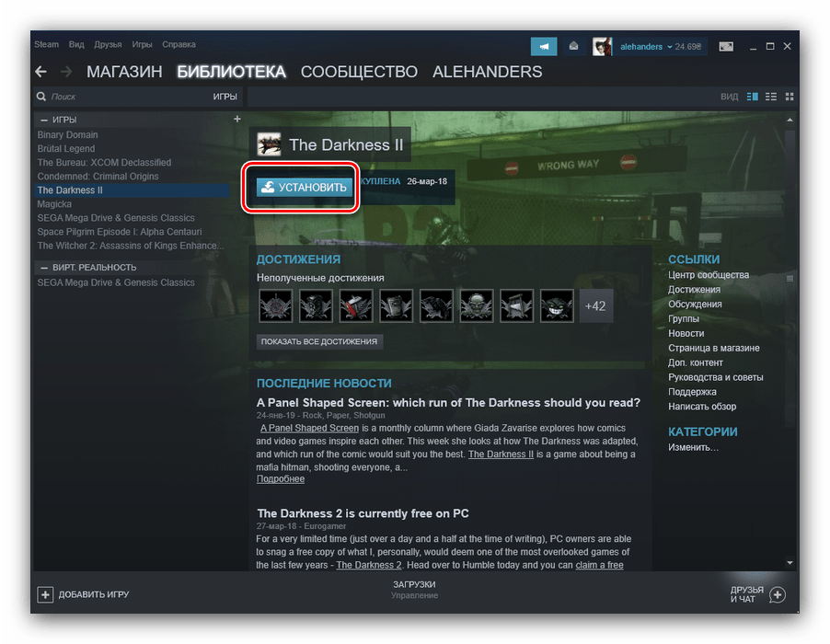
Task: Open eighth grinning achievement badge
Action: click(557, 305)
